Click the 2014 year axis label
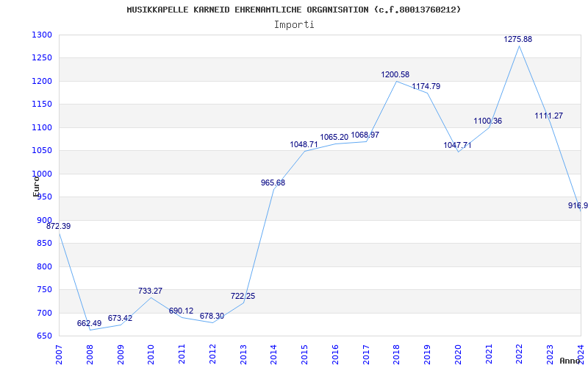The height and width of the screenshot is (368, 588). click(x=273, y=355)
